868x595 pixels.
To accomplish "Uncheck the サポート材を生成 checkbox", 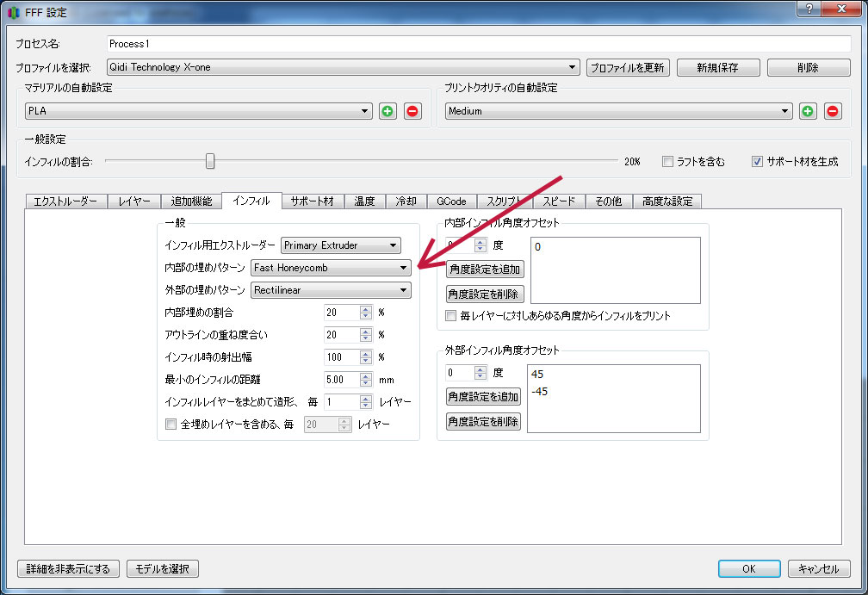I will [758, 161].
